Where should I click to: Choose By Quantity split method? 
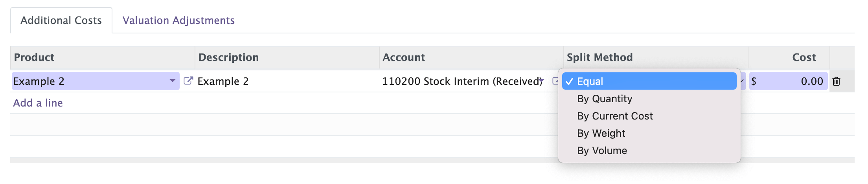605,99
